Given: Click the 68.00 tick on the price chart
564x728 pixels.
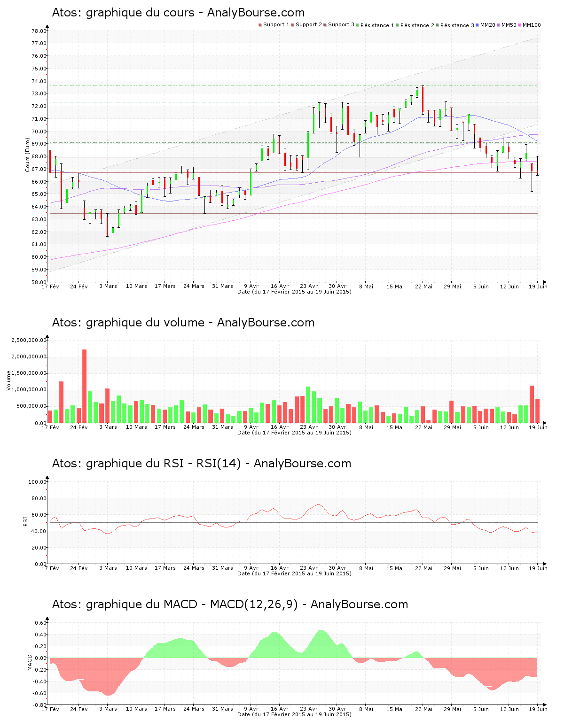Looking at the screenshot, I should (39, 156).
